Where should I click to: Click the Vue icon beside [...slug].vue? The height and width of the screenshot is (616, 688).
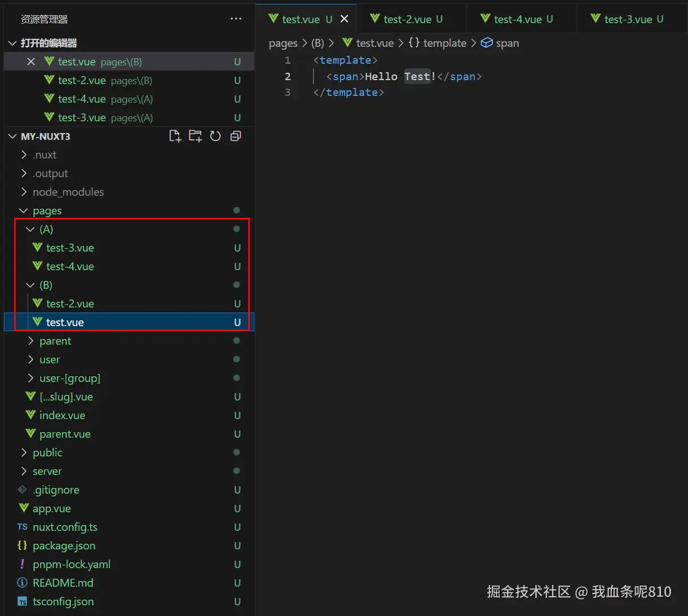(x=30, y=396)
